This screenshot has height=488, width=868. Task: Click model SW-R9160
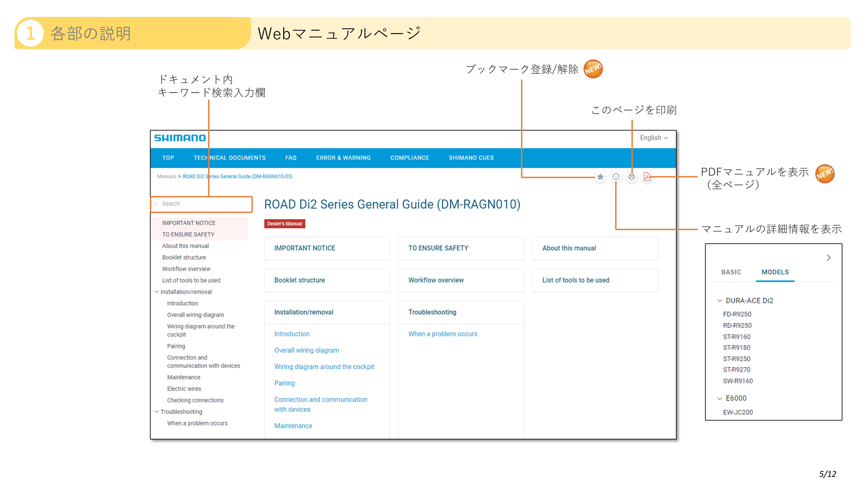738,381
